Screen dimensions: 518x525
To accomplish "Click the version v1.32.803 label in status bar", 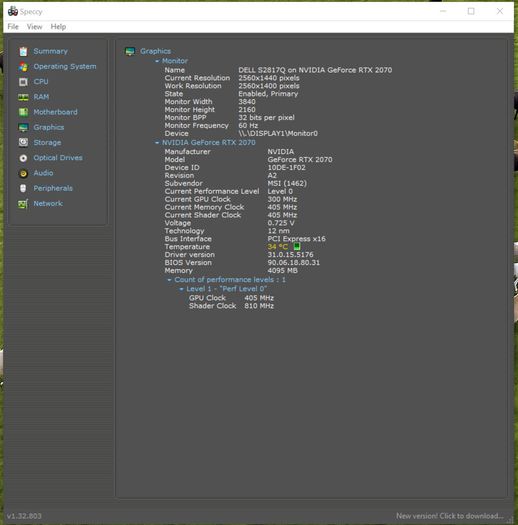I will (24, 516).
